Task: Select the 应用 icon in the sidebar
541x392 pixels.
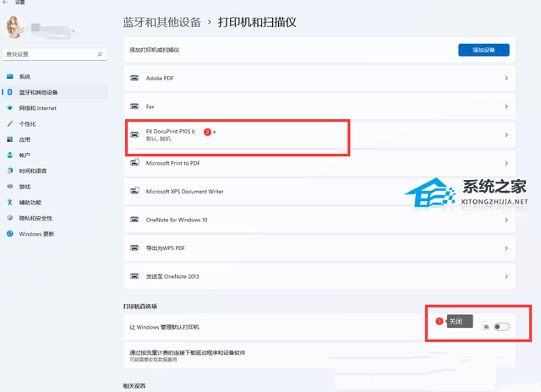Action: [x=10, y=139]
